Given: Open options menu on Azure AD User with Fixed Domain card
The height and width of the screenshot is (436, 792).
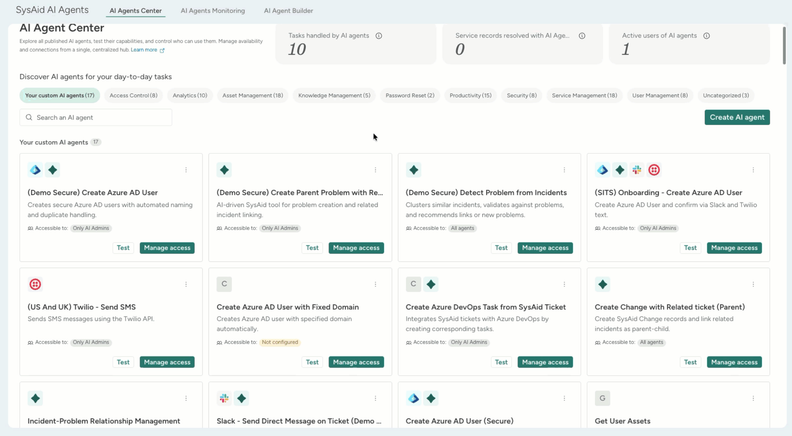Looking at the screenshot, I should [x=375, y=284].
